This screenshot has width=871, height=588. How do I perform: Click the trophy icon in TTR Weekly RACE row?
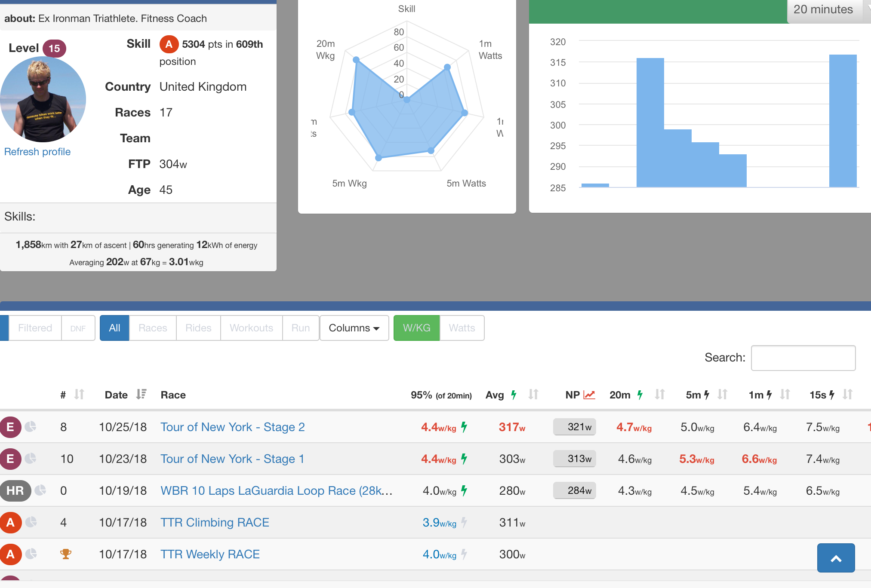tap(65, 554)
